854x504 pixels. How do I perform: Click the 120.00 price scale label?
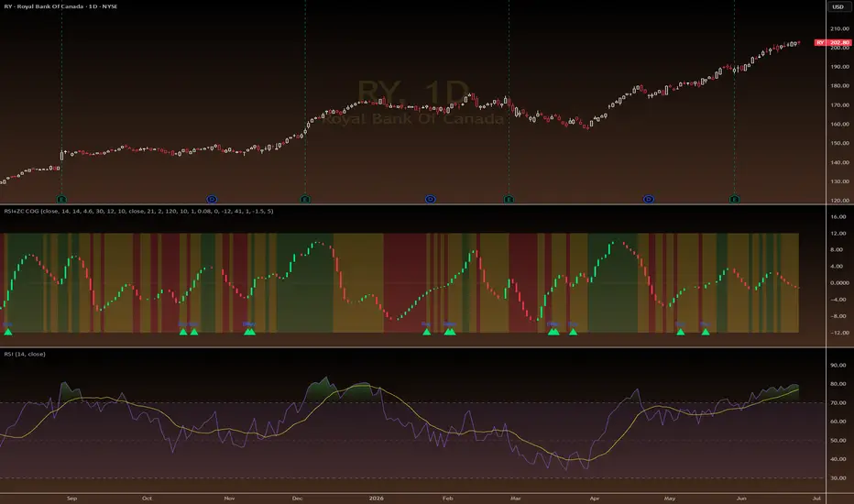839,200
